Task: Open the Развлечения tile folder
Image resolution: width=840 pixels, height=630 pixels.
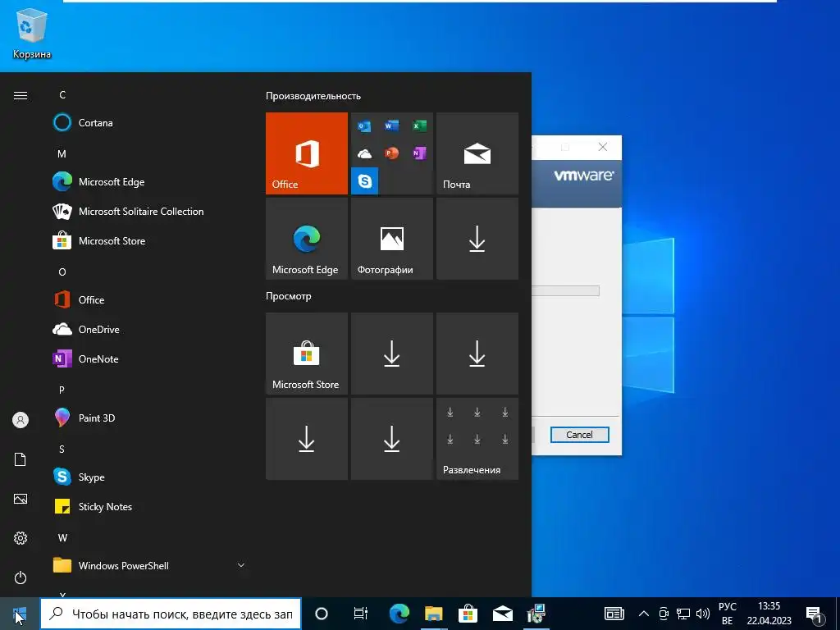Action: [x=477, y=439]
